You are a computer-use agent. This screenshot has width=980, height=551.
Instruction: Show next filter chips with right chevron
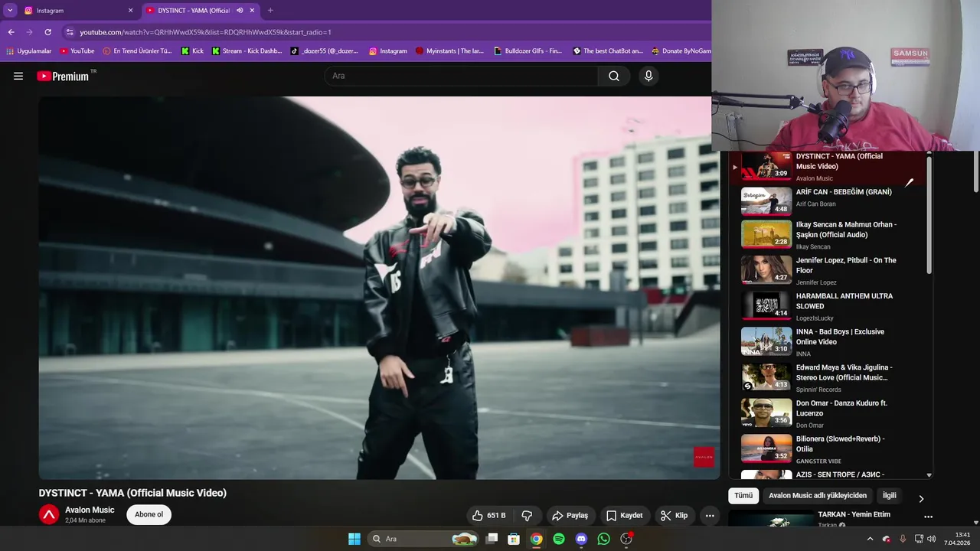921,498
